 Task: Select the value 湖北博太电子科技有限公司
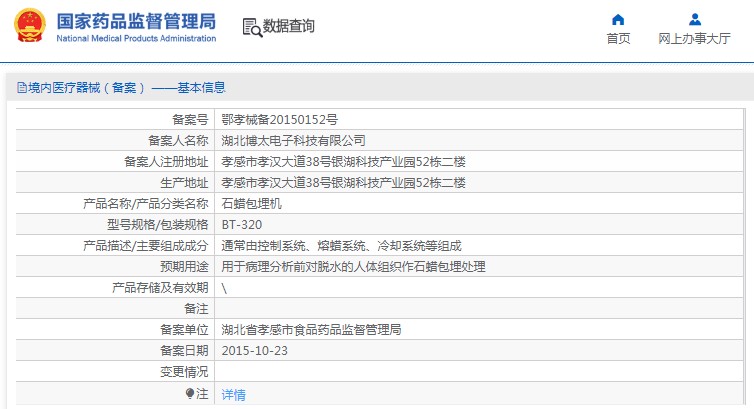293,141
